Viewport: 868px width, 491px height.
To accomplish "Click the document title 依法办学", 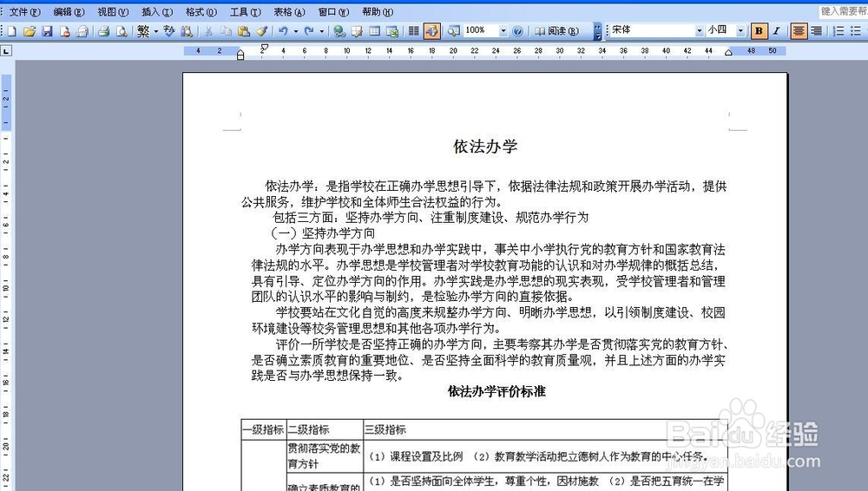I will coord(485,146).
